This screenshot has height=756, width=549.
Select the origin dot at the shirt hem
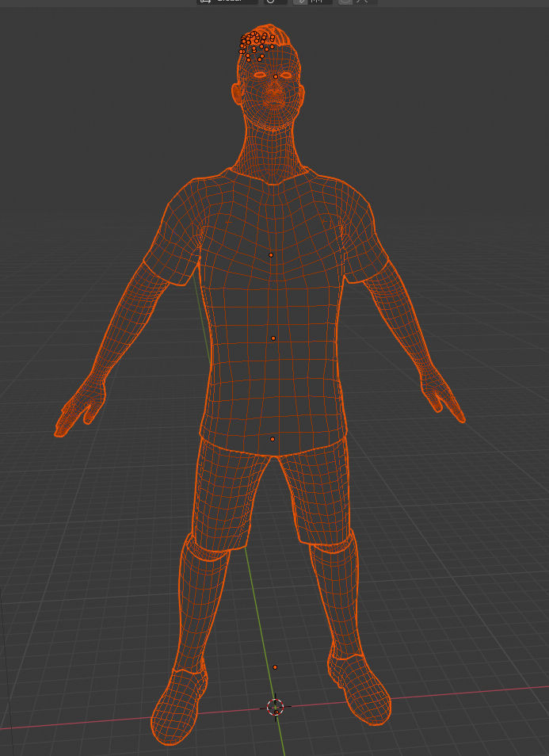point(273,439)
